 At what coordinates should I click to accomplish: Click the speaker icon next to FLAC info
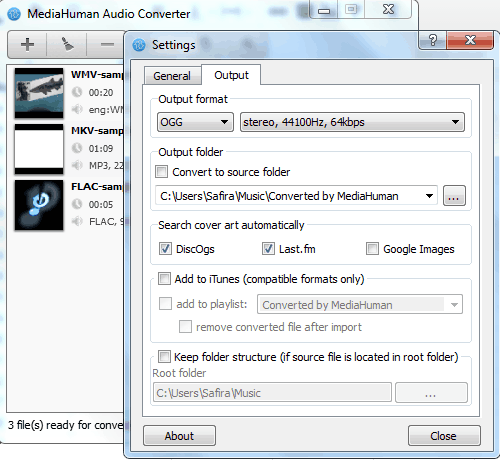coord(77,221)
